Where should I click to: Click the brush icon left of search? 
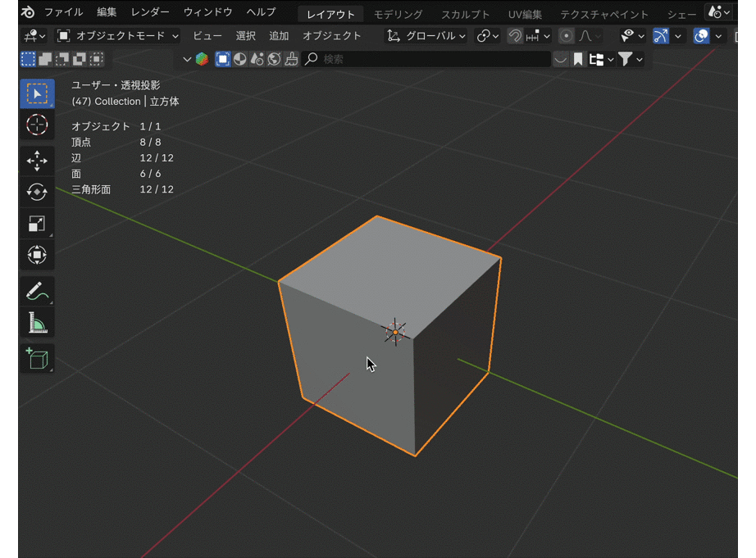291,59
